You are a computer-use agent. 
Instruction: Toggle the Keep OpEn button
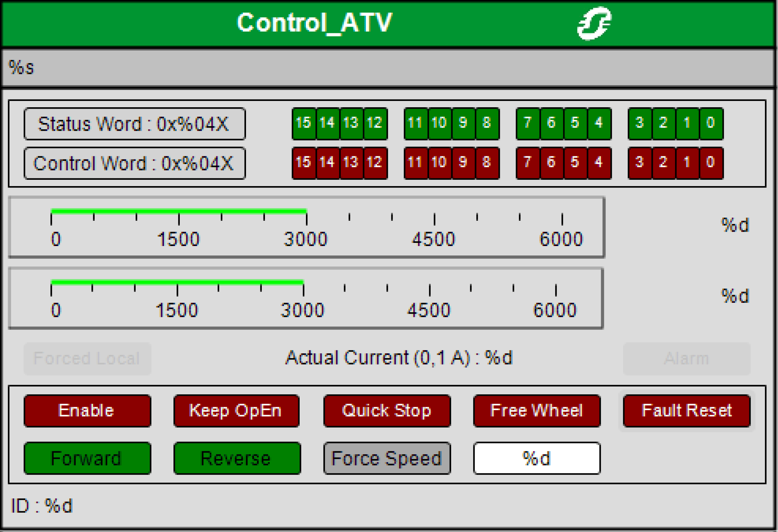(x=237, y=411)
